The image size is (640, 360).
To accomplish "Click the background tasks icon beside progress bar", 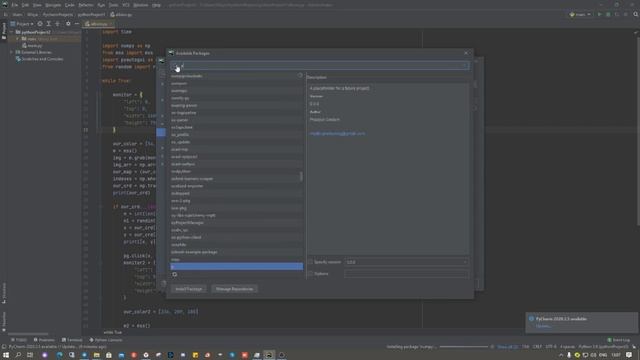I will pos(492,347).
